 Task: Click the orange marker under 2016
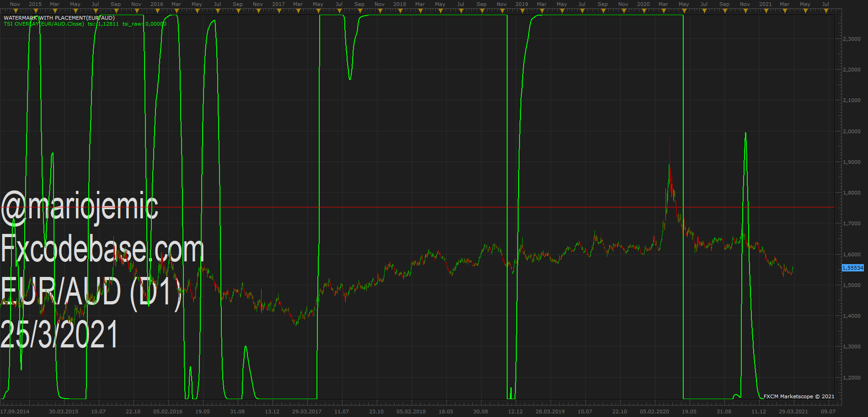157,11
